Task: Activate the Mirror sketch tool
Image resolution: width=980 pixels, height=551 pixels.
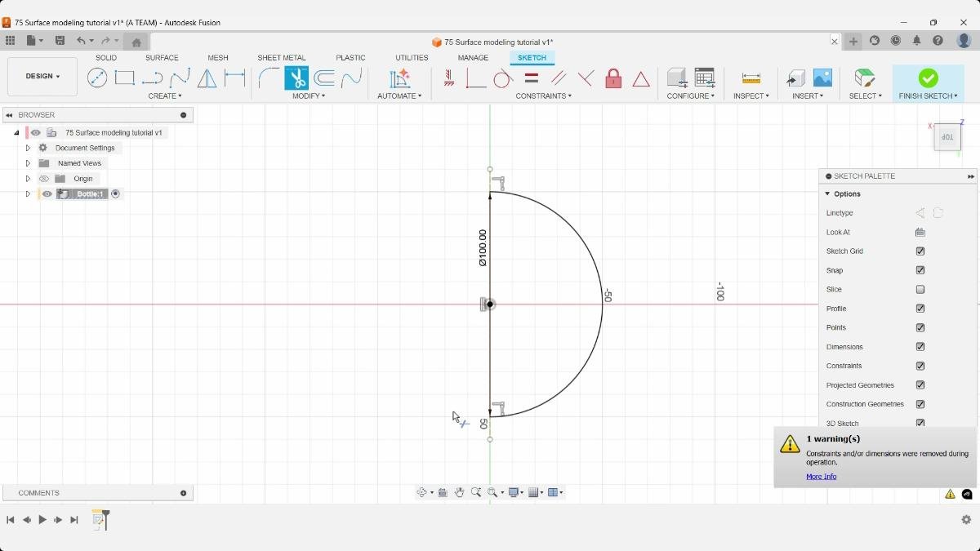Action: click(x=207, y=78)
